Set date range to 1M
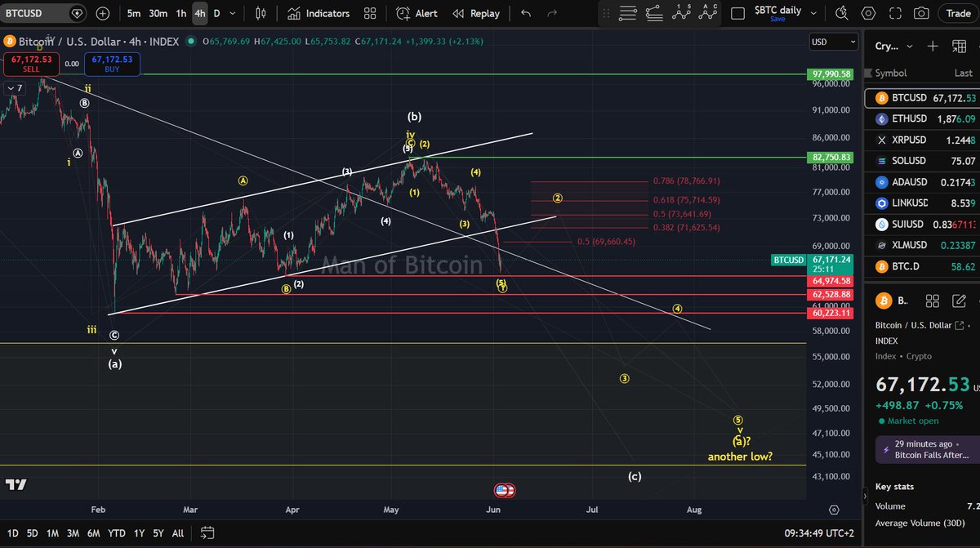980x548 pixels. coord(52,533)
